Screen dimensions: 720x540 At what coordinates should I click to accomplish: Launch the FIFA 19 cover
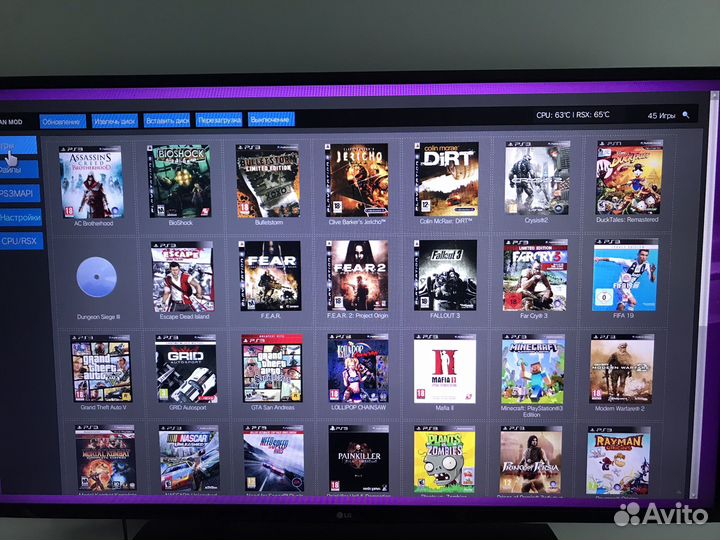(x=625, y=275)
